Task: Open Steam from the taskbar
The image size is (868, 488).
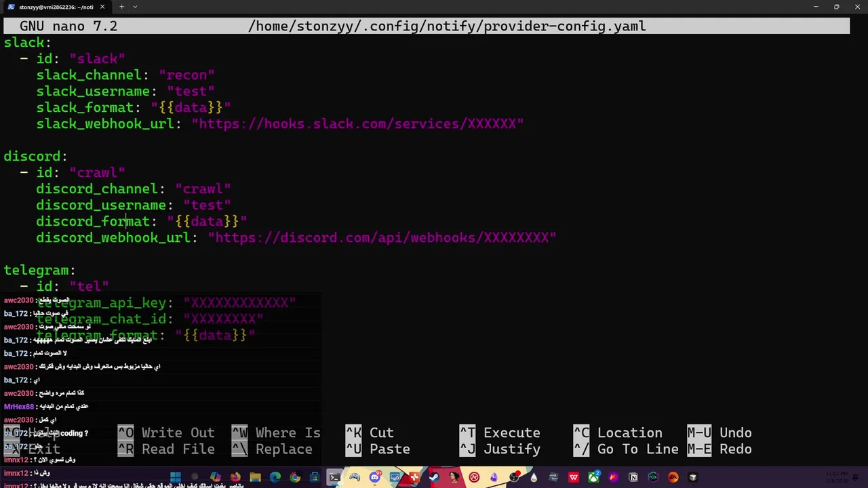Action: tap(434, 477)
